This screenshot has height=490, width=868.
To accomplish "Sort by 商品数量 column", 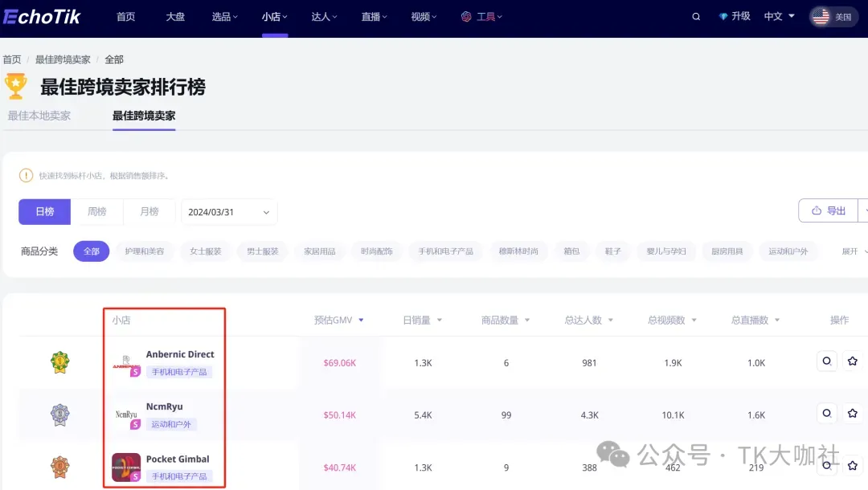I will pos(506,321).
